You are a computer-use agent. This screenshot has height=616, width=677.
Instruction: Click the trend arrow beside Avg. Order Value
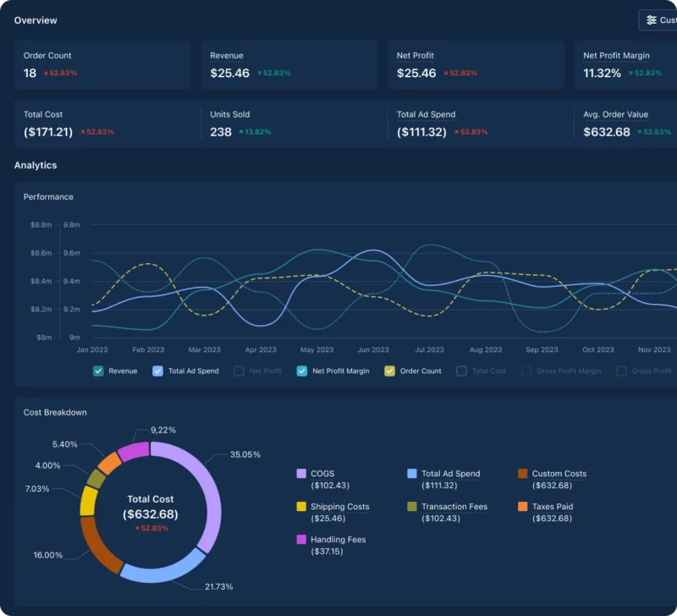pos(640,132)
